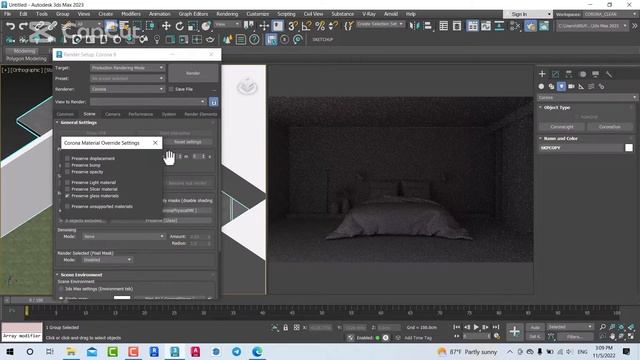Enable Preserve displacement checkbox

[68, 158]
